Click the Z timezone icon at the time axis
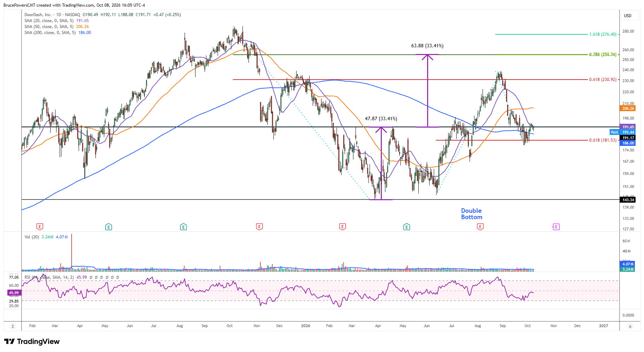 pos(13,326)
